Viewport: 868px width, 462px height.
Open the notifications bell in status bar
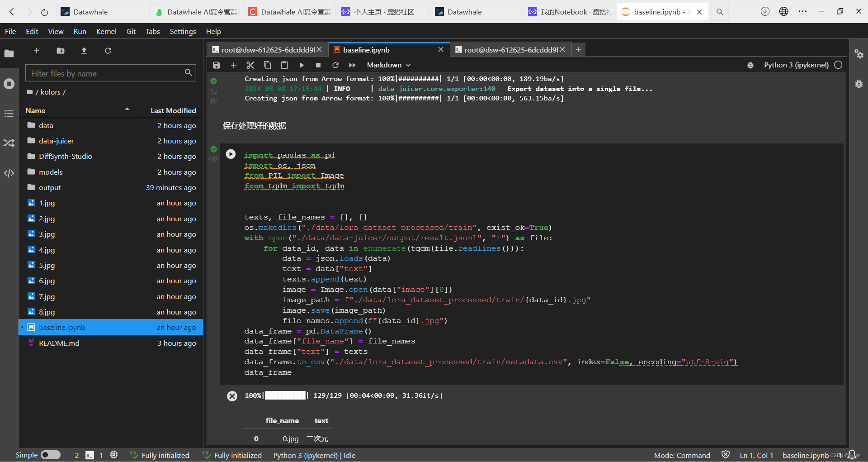click(852, 455)
